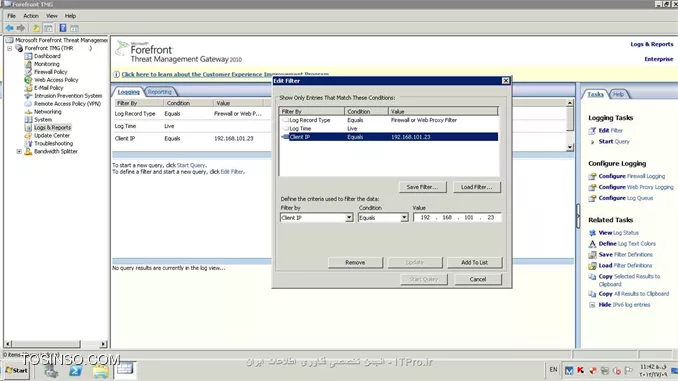Screen dimensions: 678x381
Task: Click Configure Firewall Logging link
Action: click(632, 176)
